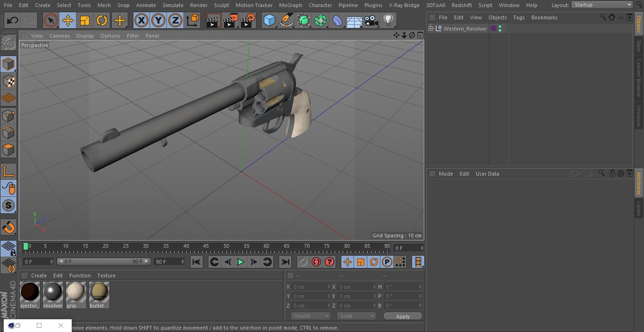
Task: Open the Sculpt menu
Action: tap(221, 5)
